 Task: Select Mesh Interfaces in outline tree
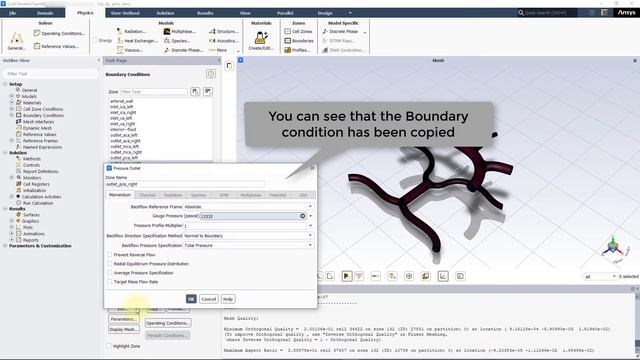[x=38, y=122]
